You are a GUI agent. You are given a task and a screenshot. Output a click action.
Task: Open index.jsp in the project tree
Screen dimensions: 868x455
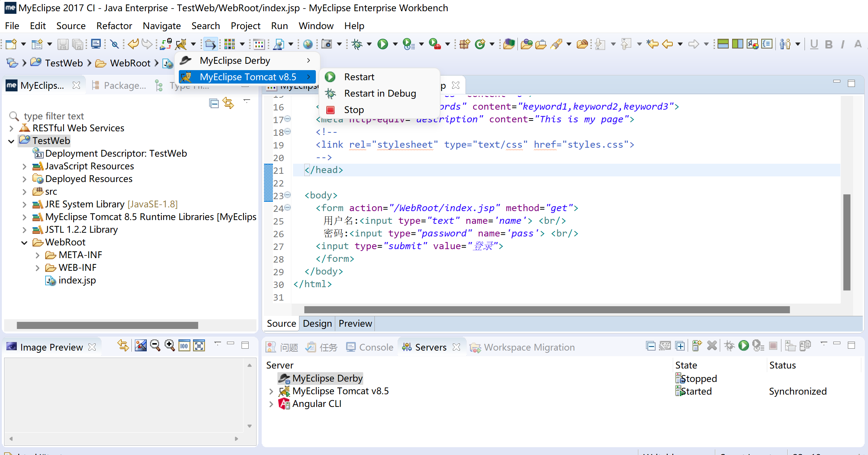tap(77, 280)
